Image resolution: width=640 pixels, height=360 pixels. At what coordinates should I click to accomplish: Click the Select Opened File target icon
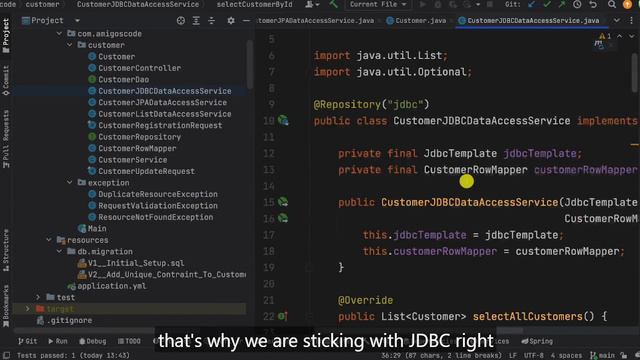(x=180, y=20)
